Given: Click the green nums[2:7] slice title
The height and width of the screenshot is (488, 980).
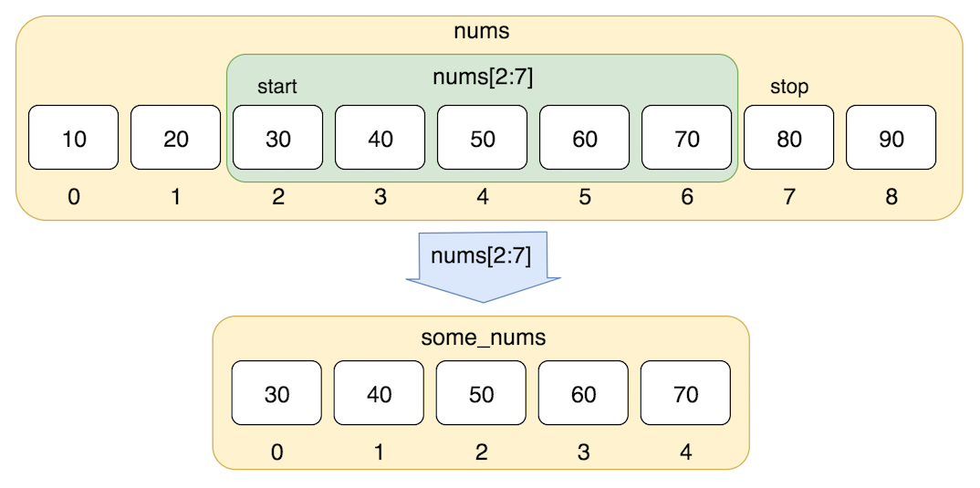Looking at the screenshot, I should click(x=483, y=78).
